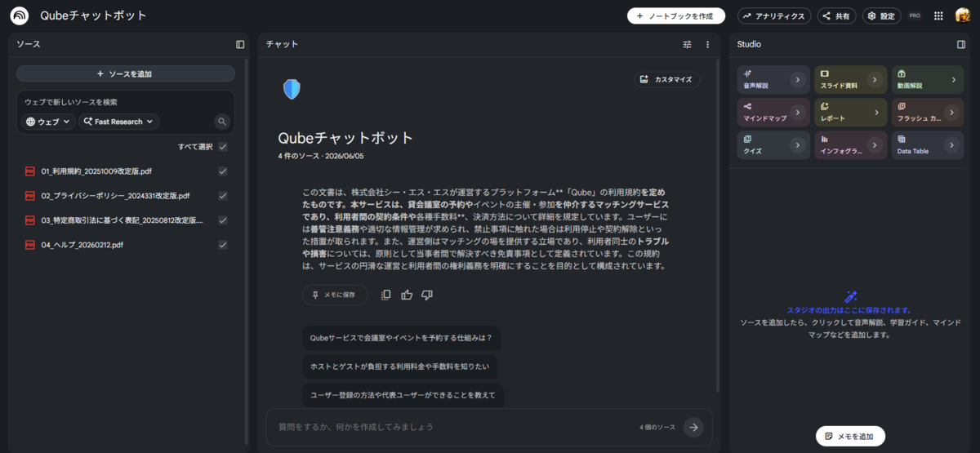Uncheck 04_ヘルプ_20260212.pdf checkbox
This screenshot has height=453, width=980.
click(x=223, y=245)
